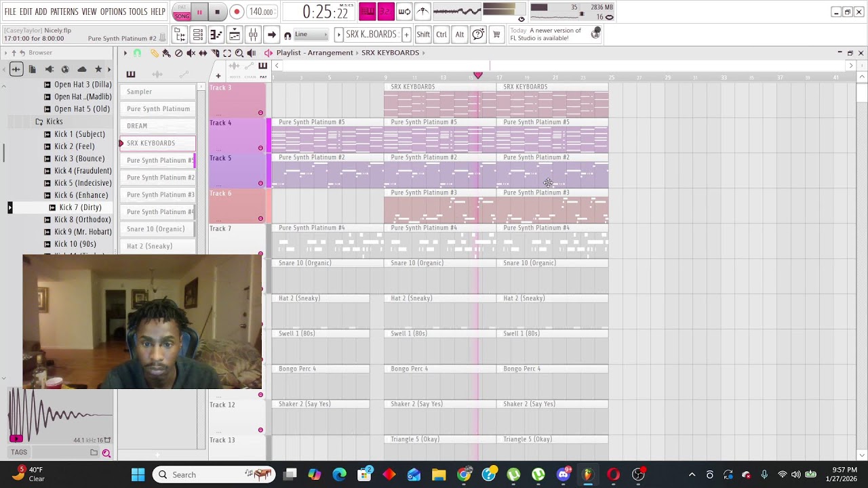This screenshot has height=488, width=868.
Task: Open the Playlist view icon
Action: click(234, 35)
